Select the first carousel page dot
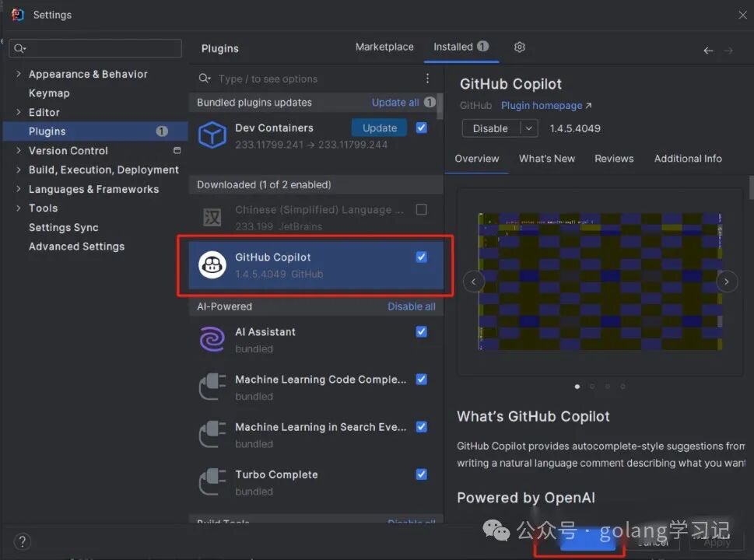This screenshot has height=560, width=754. 577,387
